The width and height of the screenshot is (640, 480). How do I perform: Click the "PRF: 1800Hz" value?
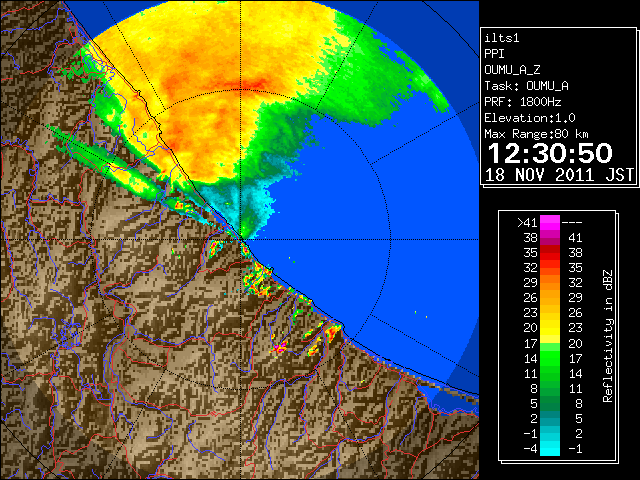(x=523, y=102)
